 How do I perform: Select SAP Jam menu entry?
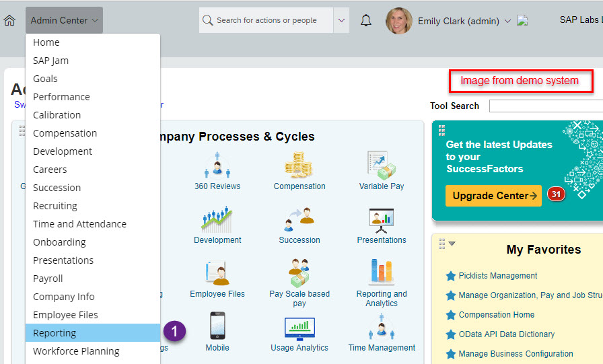coord(93,61)
